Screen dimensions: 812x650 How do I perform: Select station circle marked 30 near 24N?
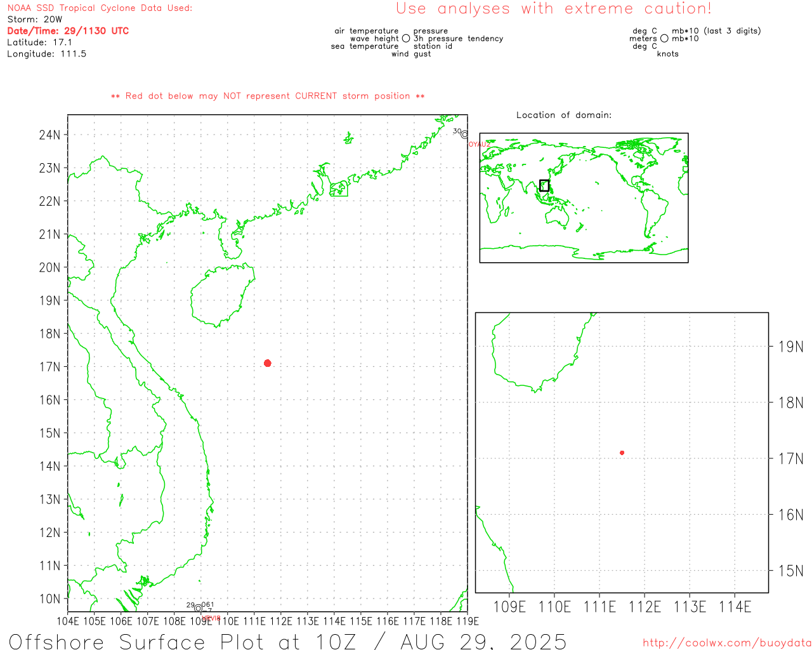(x=464, y=135)
